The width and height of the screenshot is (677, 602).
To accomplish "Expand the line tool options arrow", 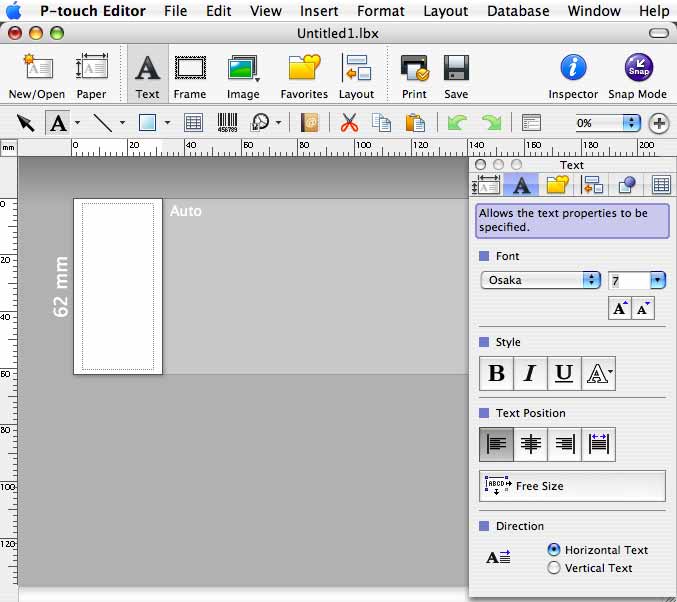I will point(122,123).
